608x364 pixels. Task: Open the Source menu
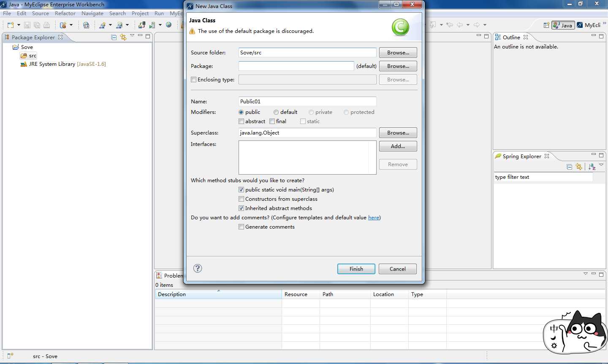click(41, 13)
